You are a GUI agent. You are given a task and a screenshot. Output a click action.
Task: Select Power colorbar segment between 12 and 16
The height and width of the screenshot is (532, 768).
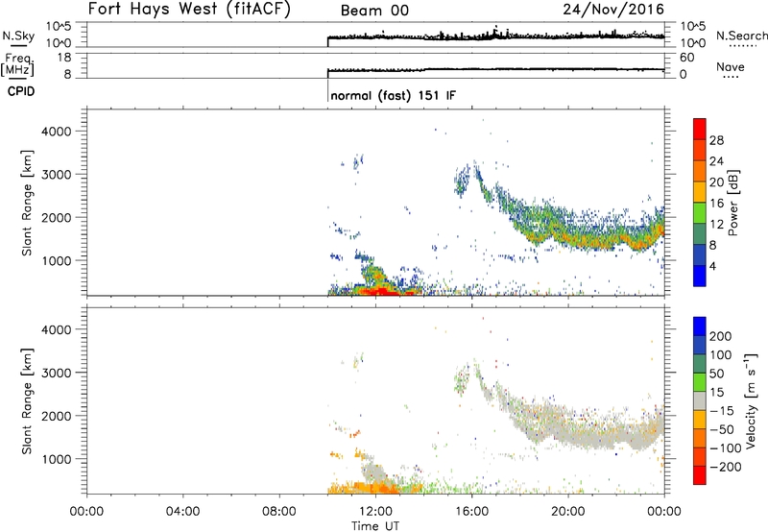(x=700, y=213)
